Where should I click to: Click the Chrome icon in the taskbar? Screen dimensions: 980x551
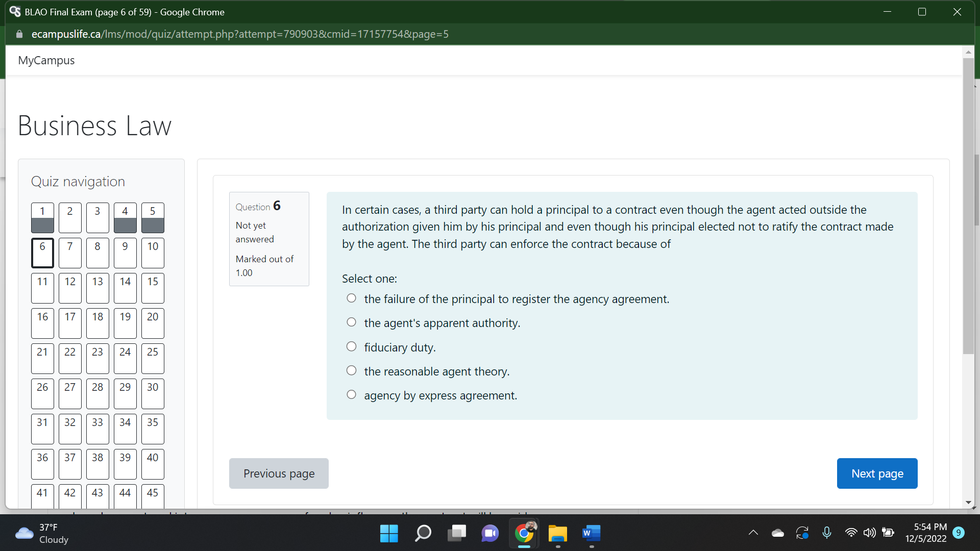click(524, 534)
